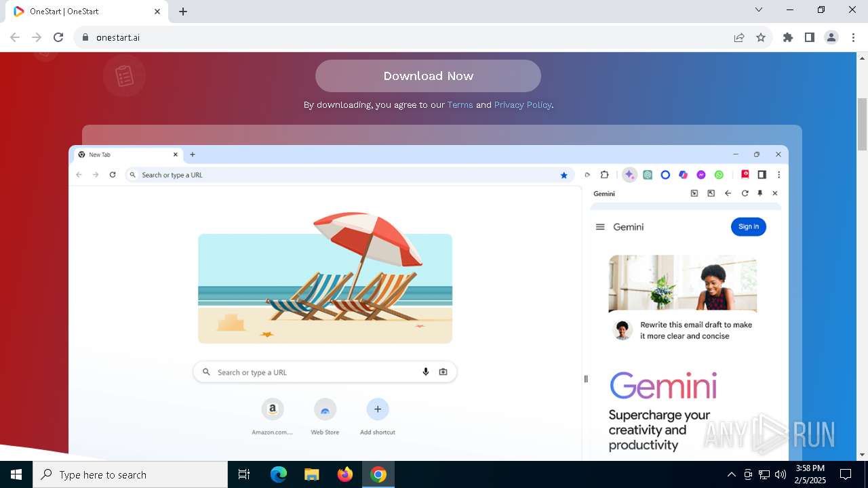The width and height of the screenshot is (868, 488).
Task: Close the OneStart browser tab
Action: pos(157,12)
